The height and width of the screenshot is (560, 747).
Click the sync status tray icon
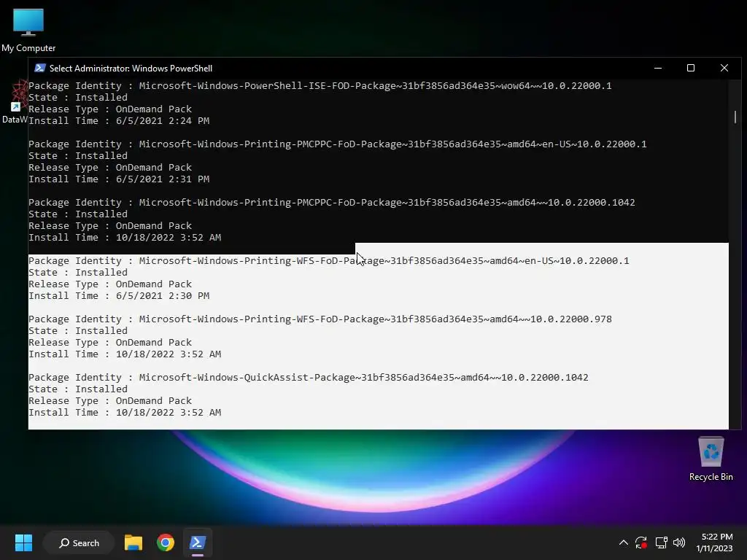(x=641, y=542)
